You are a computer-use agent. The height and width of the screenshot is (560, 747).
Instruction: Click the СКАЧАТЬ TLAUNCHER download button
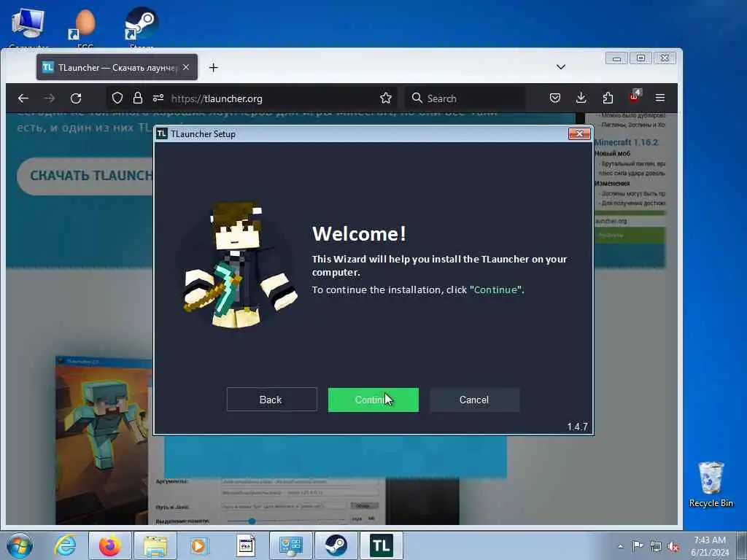pyautogui.click(x=86, y=176)
